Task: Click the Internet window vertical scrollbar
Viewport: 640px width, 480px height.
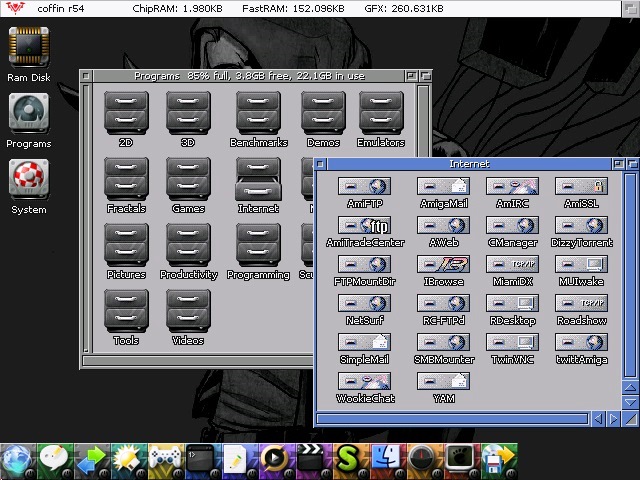Action: pos(630,276)
